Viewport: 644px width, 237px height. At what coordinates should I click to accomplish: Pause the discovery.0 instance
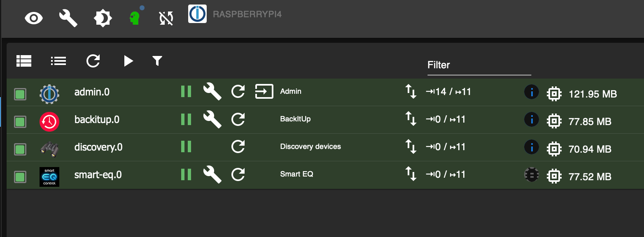[x=186, y=146]
